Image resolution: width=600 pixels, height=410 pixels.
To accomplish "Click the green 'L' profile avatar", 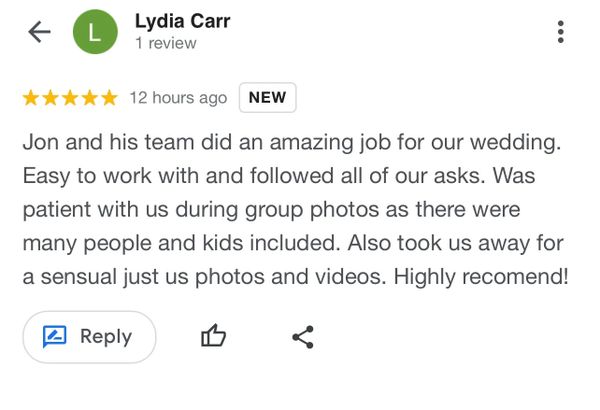I will pos(95,32).
